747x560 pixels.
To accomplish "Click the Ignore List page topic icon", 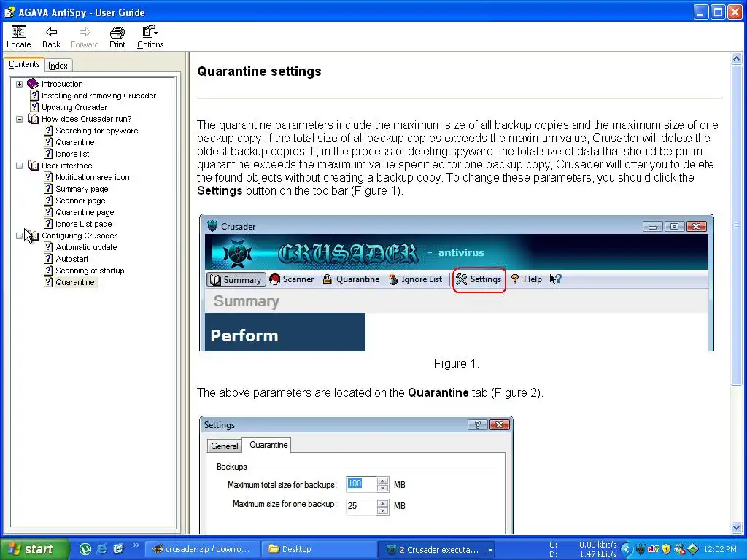I will 48,224.
